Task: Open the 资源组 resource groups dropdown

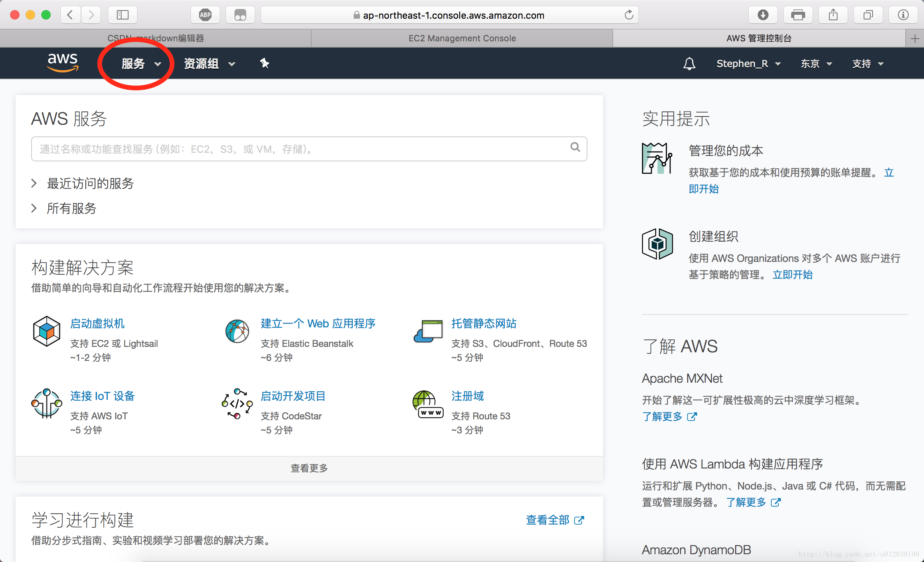Action: [210, 64]
